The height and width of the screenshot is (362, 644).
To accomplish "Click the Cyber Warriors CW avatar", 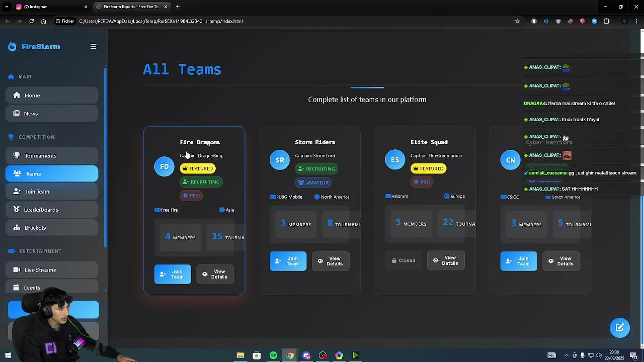I will coord(510,160).
